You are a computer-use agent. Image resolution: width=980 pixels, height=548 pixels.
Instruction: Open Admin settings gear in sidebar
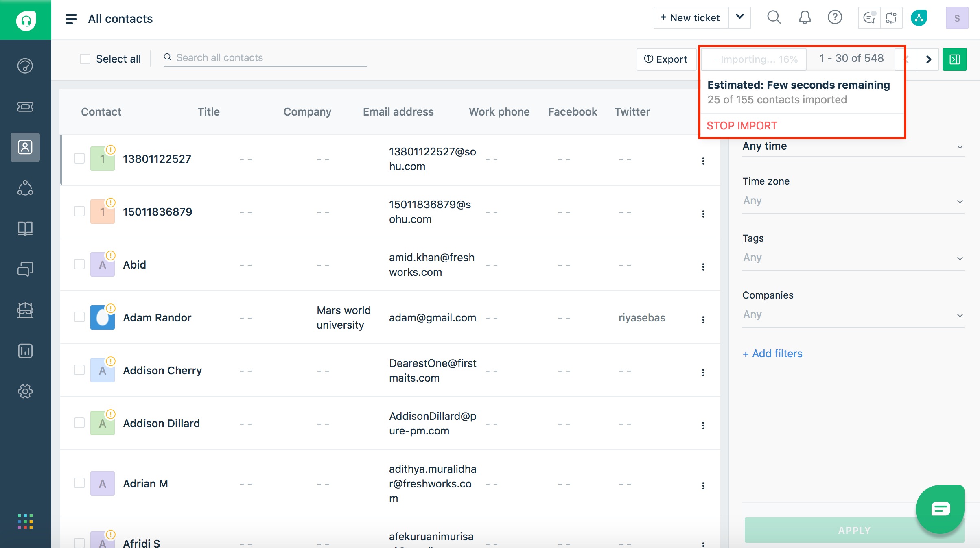pyautogui.click(x=25, y=391)
